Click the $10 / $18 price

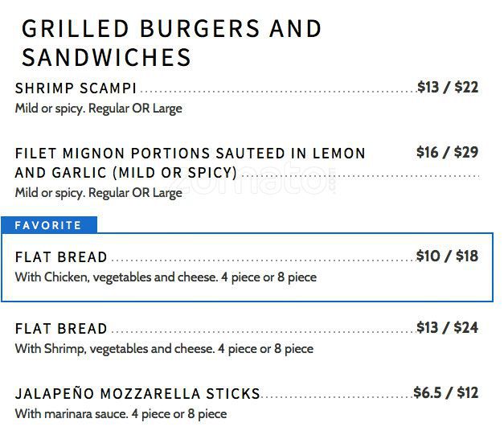[447, 256]
